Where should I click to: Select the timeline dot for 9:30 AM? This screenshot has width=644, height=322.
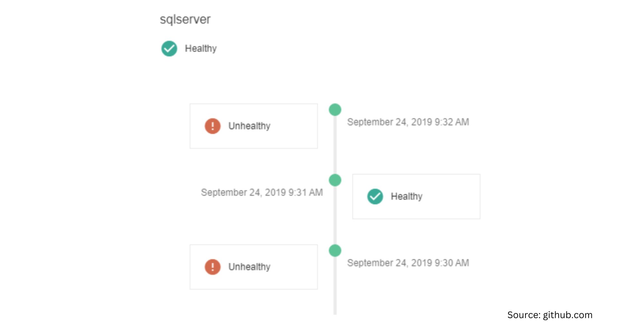tap(335, 251)
